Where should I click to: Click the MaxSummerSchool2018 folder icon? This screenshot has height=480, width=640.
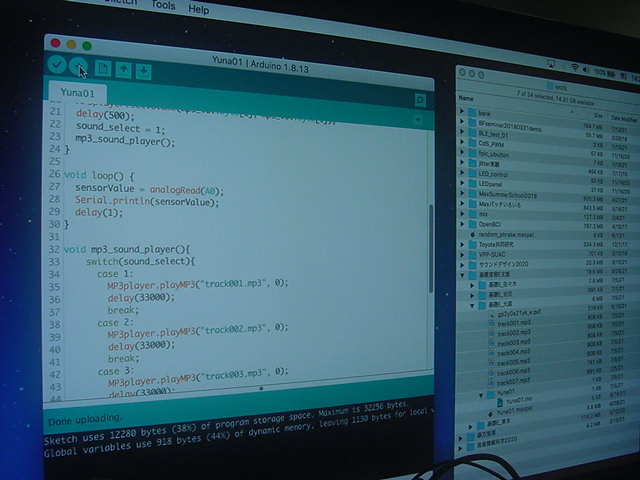coord(473,193)
